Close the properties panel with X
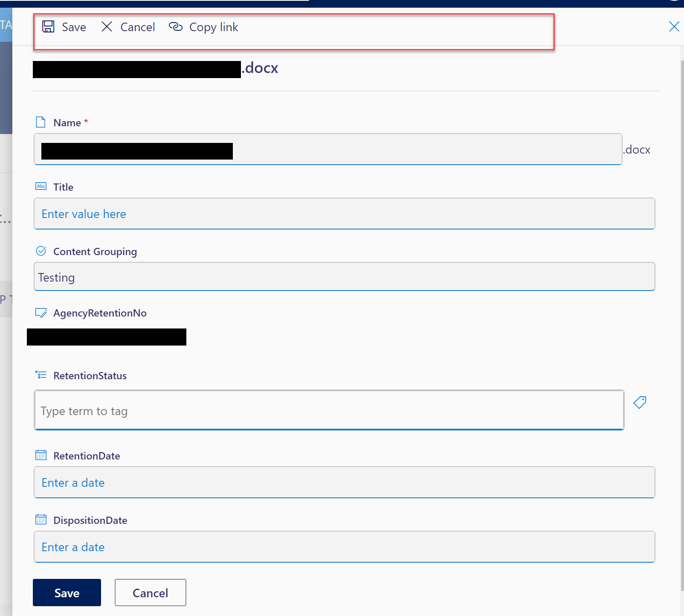This screenshot has height=616, width=684. 674,26
